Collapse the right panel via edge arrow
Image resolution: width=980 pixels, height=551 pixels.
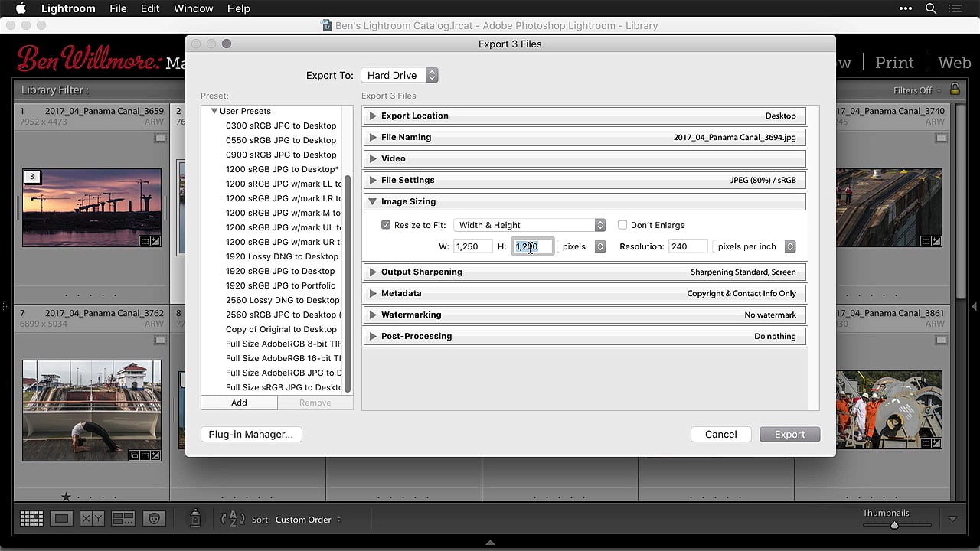click(x=975, y=306)
